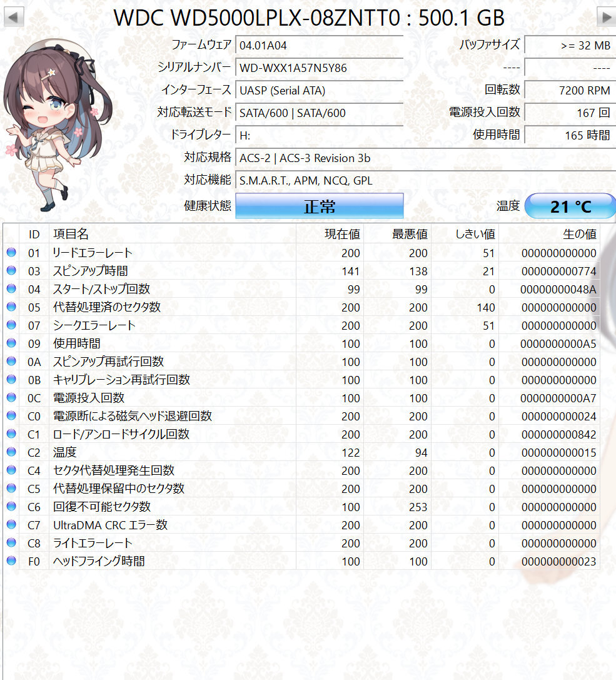Select the 電源投入回数 row with ID 0C
The image size is (616, 680).
click(x=301, y=398)
